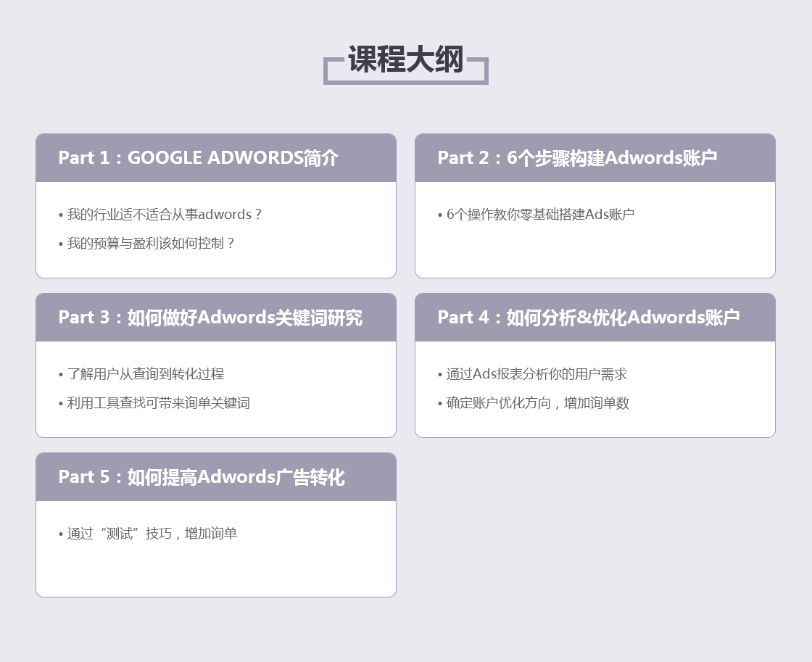Image resolution: width=812 pixels, height=662 pixels.
Task: Click the bullet dot before 我的行业适不适合从事adwords
Action: [61, 215]
